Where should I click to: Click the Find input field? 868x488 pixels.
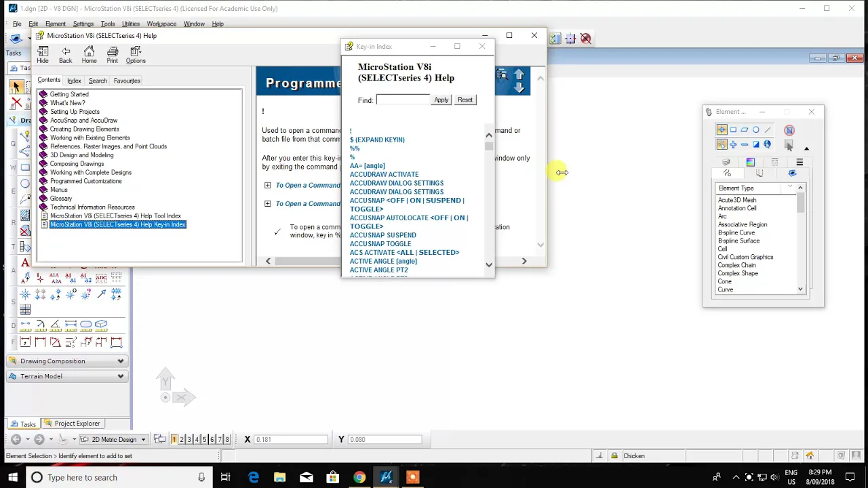tap(403, 100)
